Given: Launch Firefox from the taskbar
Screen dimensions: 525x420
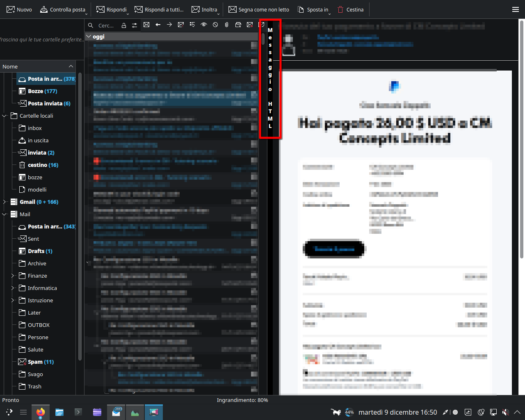Looking at the screenshot, I should point(41,412).
